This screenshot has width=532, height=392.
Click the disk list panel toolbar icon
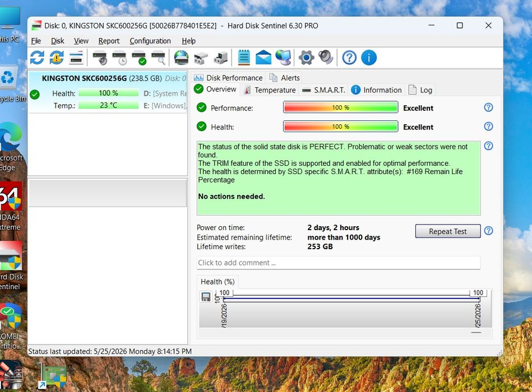[76, 58]
